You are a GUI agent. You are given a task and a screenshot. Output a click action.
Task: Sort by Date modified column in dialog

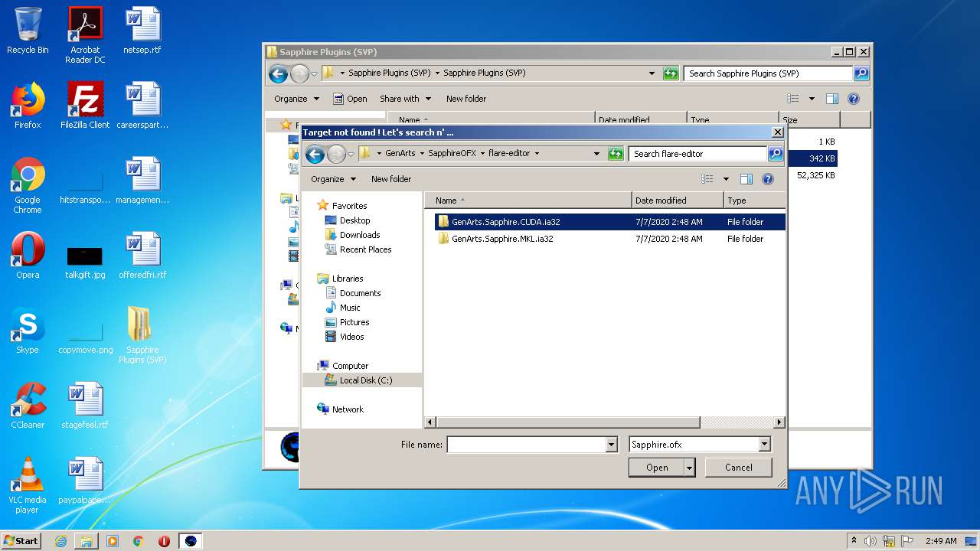coord(678,201)
